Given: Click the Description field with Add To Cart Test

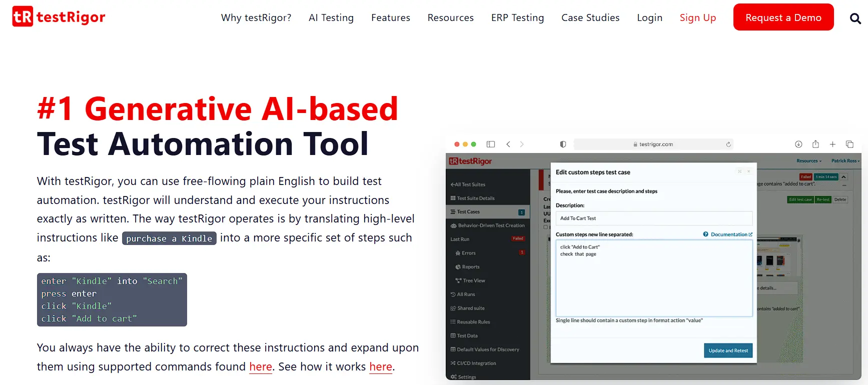Looking at the screenshot, I should point(653,218).
